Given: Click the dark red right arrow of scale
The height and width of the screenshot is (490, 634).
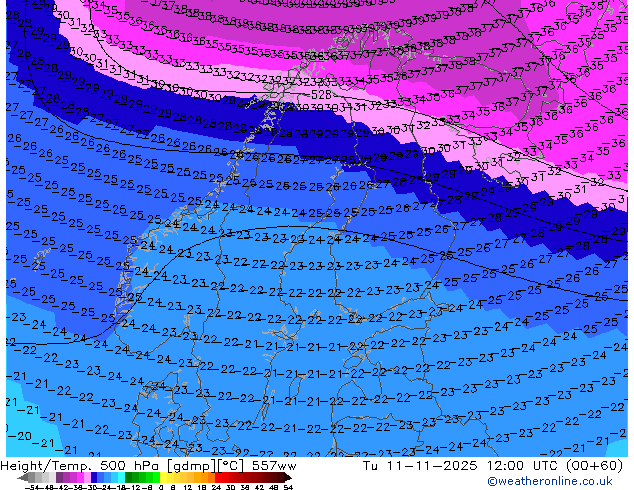Looking at the screenshot, I should tap(287, 478).
